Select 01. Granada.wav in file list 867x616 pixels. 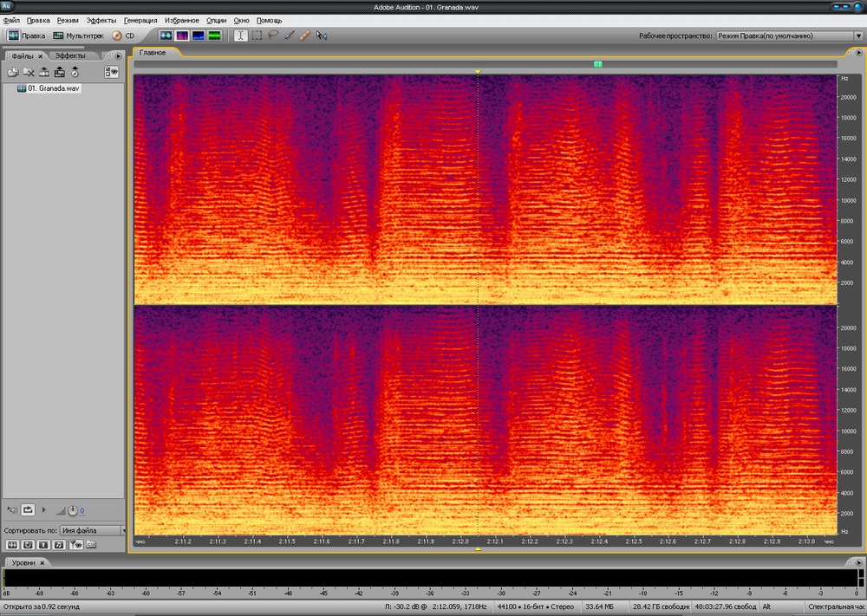tap(49, 88)
